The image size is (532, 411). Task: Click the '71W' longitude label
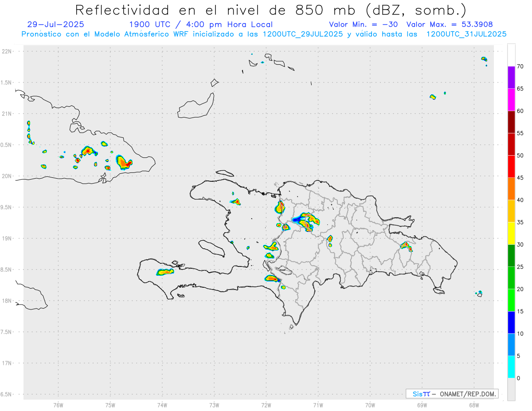318,405
